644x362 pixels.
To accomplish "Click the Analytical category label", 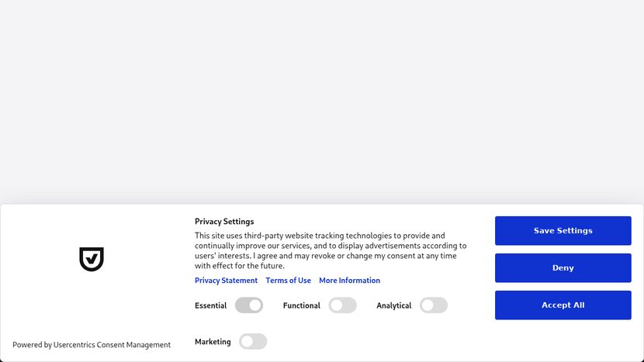I will pyautogui.click(x=393, y=305).
